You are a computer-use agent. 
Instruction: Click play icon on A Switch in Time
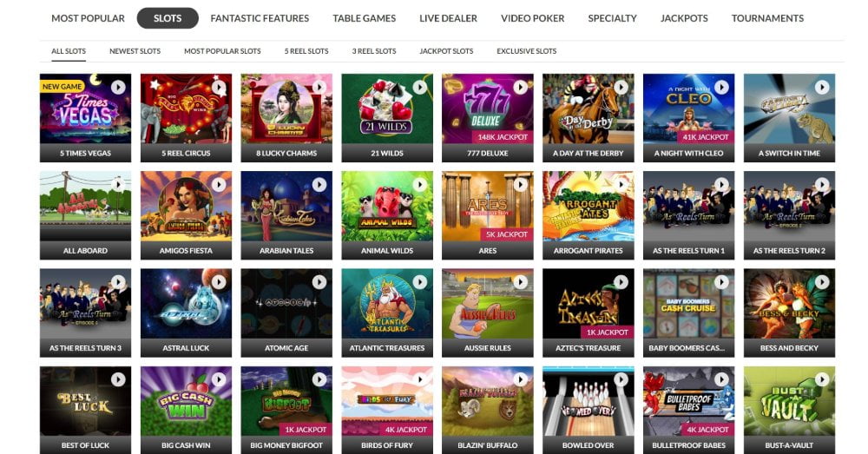(822, 87)
